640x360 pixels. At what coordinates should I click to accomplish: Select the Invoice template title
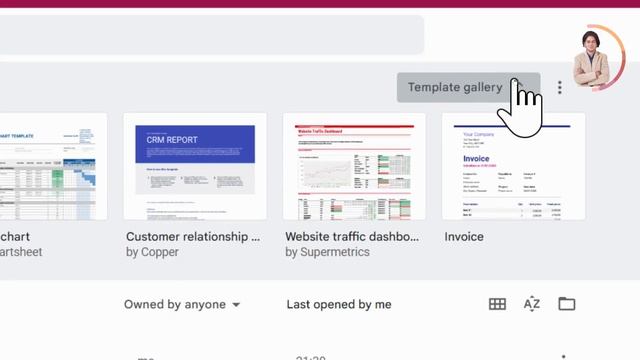point(464,237)
